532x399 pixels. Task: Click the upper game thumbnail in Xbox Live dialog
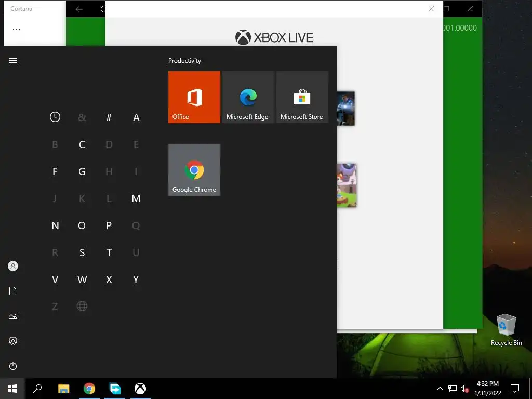(345, 109)
